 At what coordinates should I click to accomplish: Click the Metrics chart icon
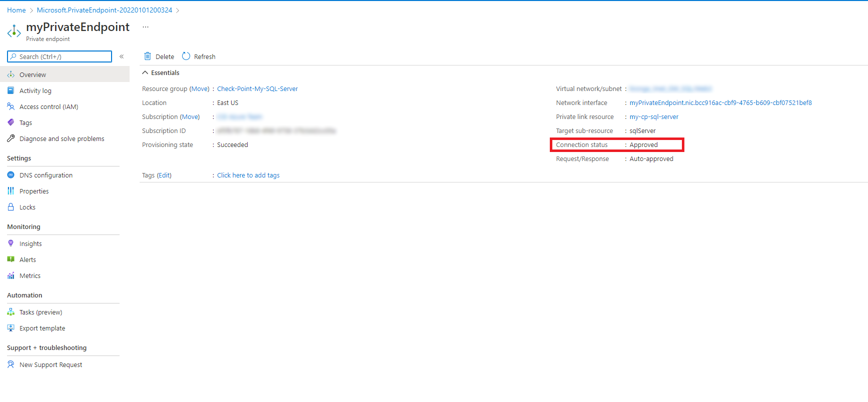click(11, 275)
